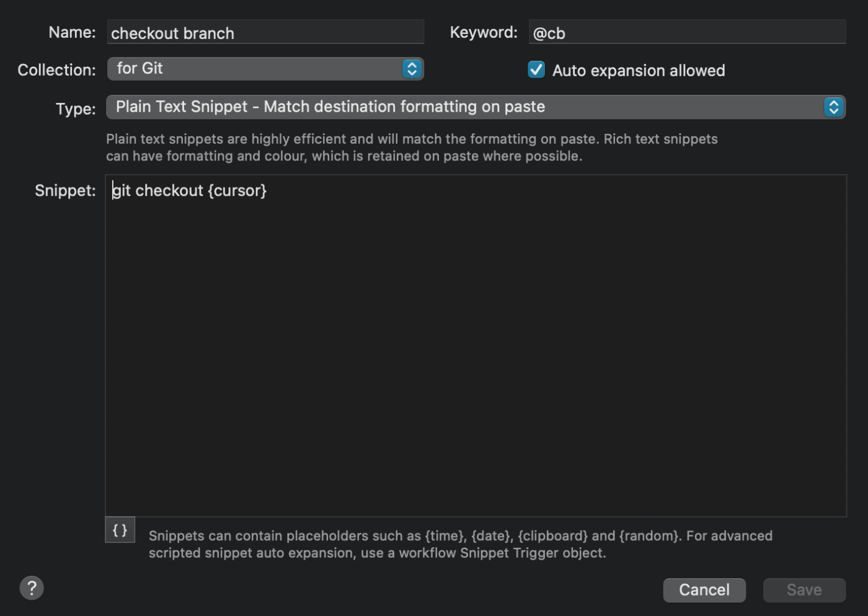
Task: Cancel the snippet editing dialog
Action: pyautogui.click(x=704, y=590)
